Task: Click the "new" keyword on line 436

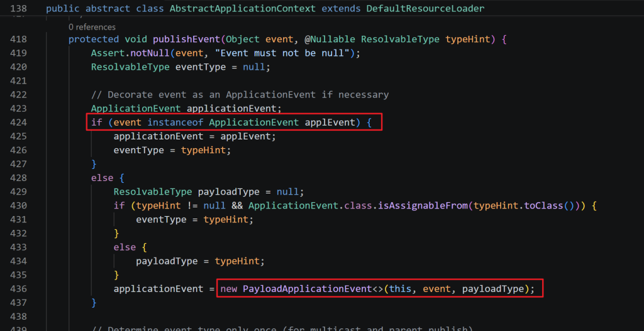Action: [x=229, y=289]
